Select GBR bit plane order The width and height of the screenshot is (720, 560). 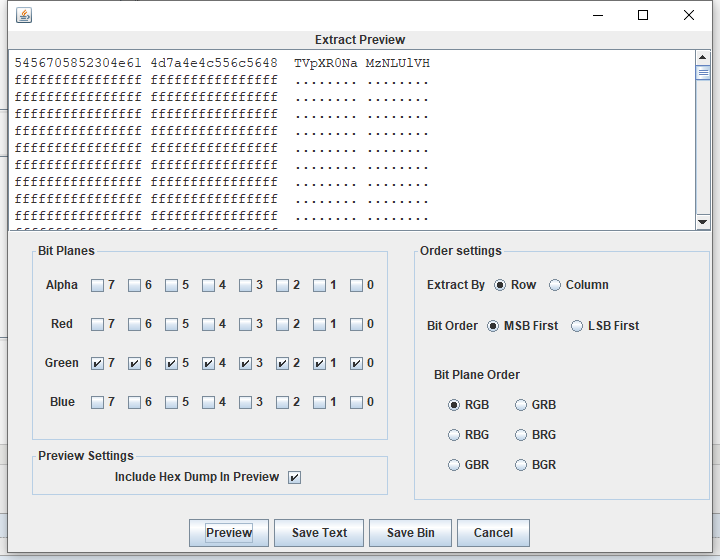(454, 465)
